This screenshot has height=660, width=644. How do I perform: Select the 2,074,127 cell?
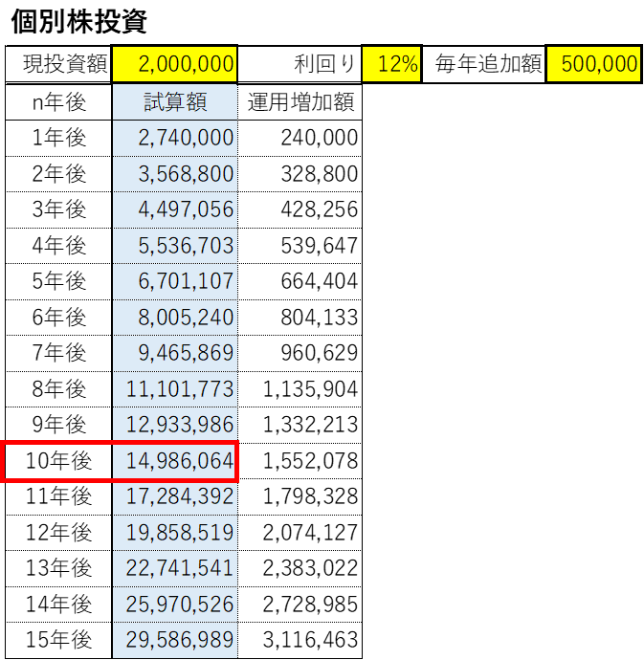pyautogui.click(x=300, y=533)
